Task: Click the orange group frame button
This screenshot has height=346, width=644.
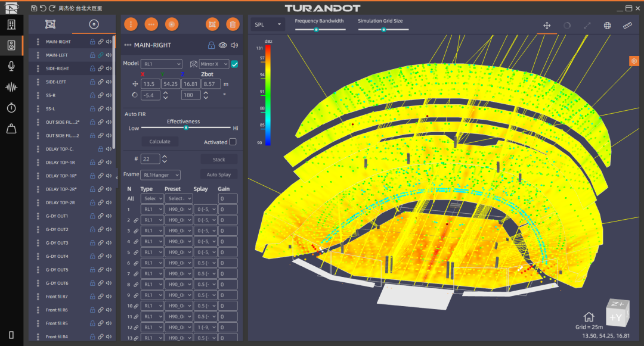Action: tap(212, 24)
